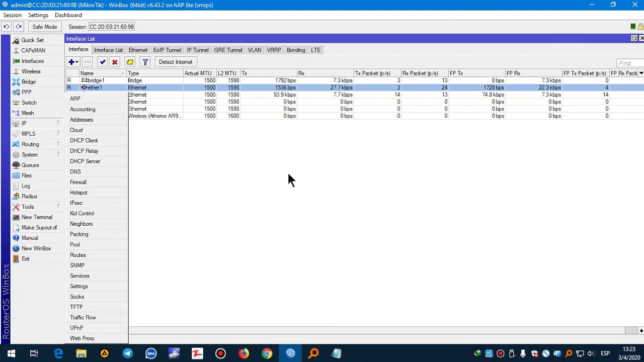
Task: Switch to the Interface List tab
Action: [108, 50]
